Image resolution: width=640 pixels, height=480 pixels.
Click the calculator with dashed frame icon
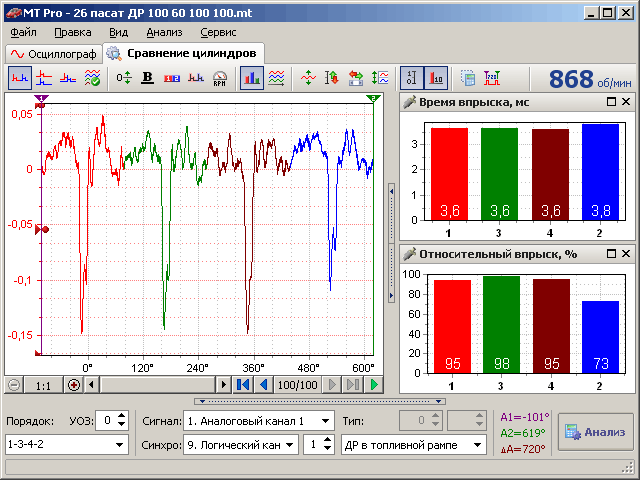point(468,78)
